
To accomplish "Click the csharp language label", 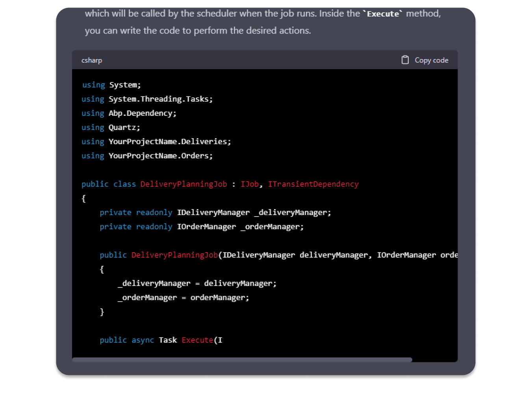I will tap(92, 60).
